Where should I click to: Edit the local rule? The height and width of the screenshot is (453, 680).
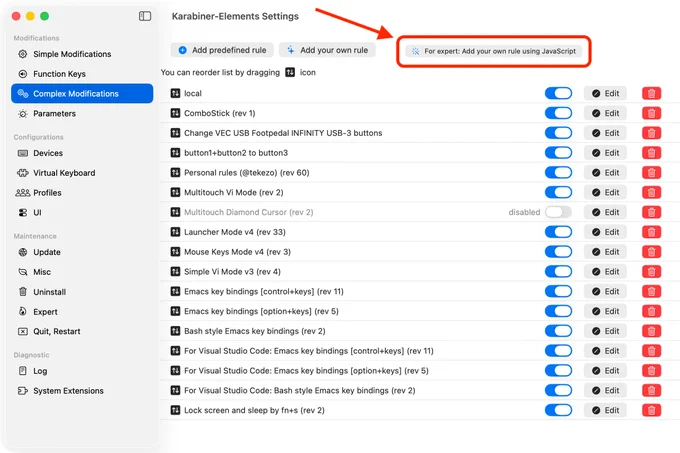[605, 93]
